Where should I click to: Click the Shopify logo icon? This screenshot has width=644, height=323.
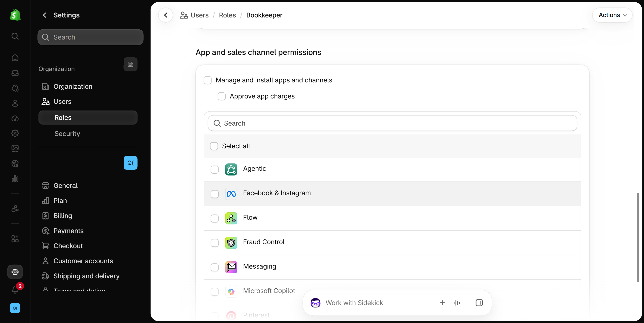(15, 15)
